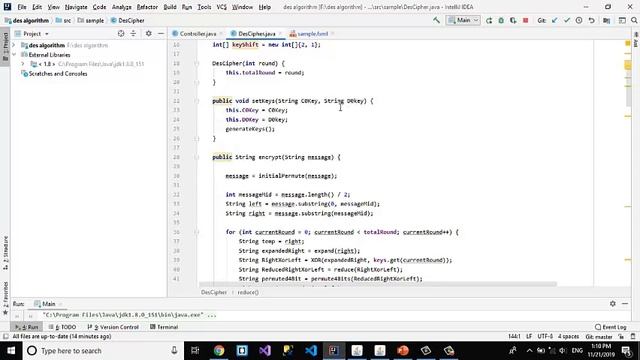Toggle the Run tool window button
The height and width of the screenshot is (360, 640).
tap(27, 327)
